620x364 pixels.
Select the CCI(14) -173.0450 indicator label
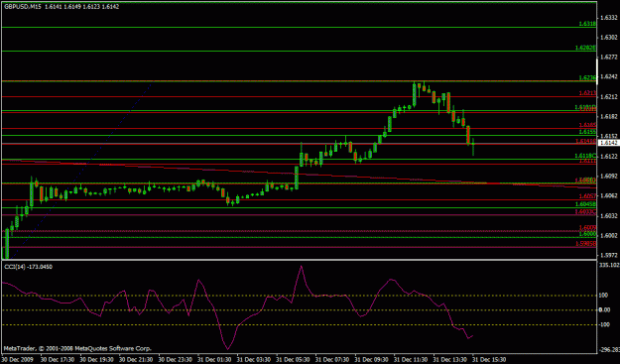tap(28, 267)
